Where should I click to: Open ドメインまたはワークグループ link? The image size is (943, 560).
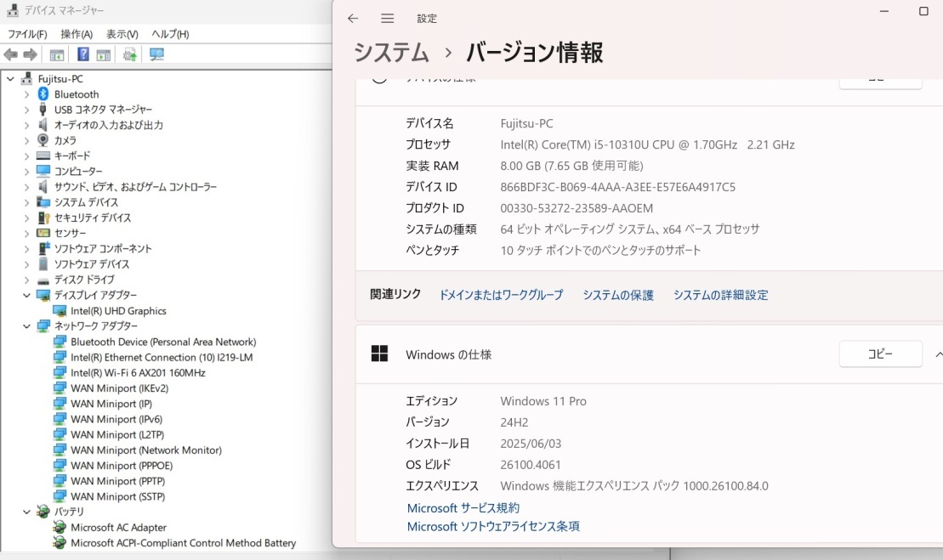point(501,295)
